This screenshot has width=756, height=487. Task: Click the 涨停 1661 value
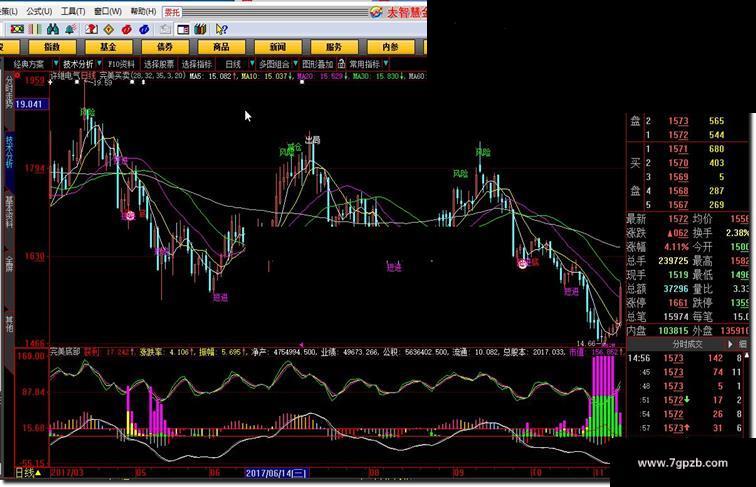coord(678,303)
